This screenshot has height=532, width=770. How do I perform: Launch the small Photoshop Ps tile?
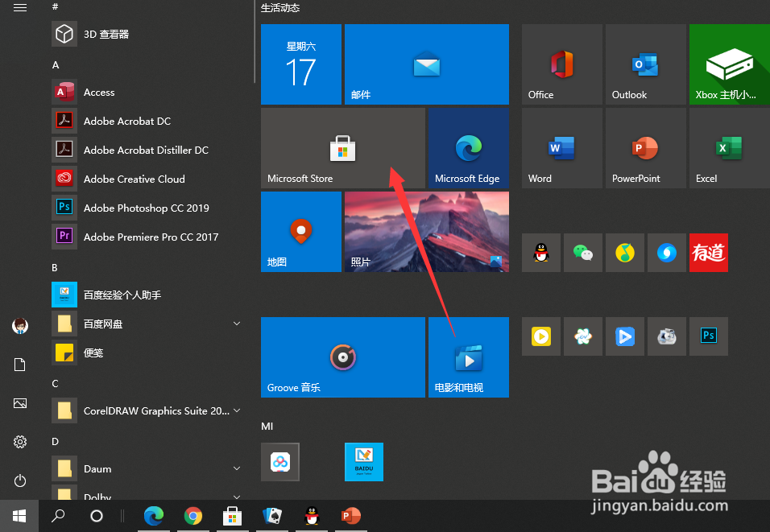click(709, 336)
